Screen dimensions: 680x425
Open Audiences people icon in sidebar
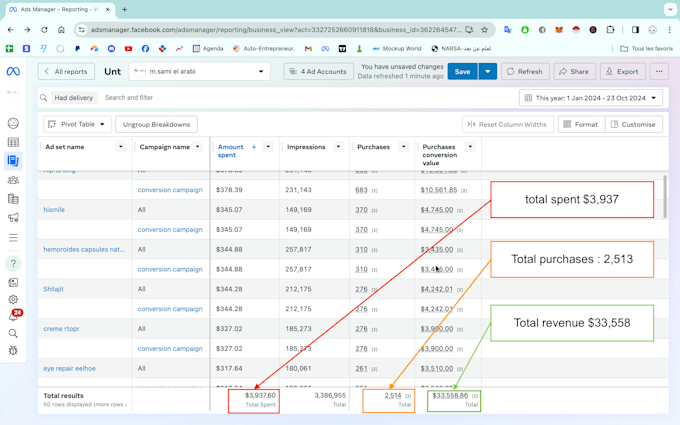[13, 180]
